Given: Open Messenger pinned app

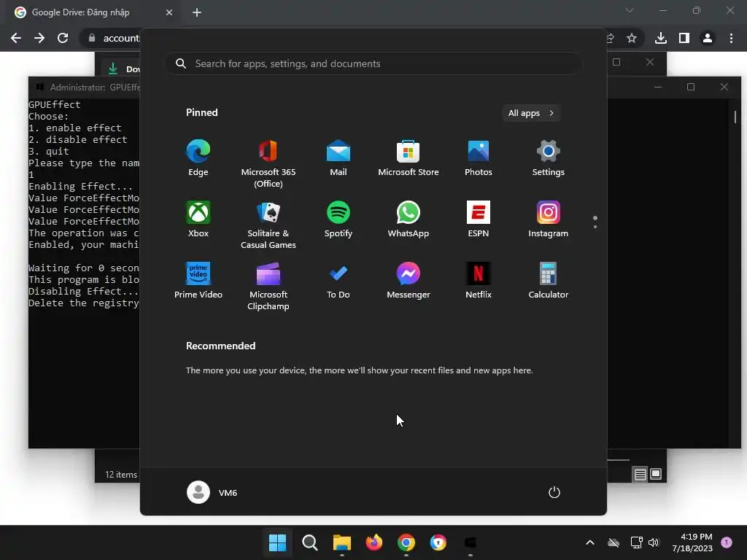Looking at the screenshot, I should click(409, 281).
